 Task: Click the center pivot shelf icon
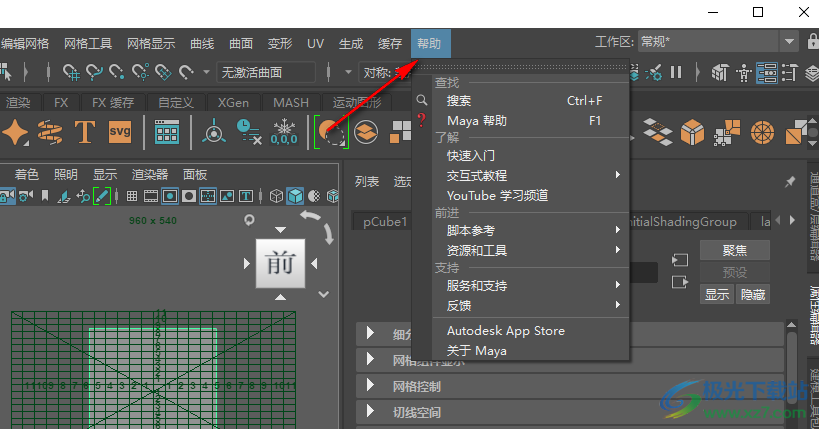point(214,132)
